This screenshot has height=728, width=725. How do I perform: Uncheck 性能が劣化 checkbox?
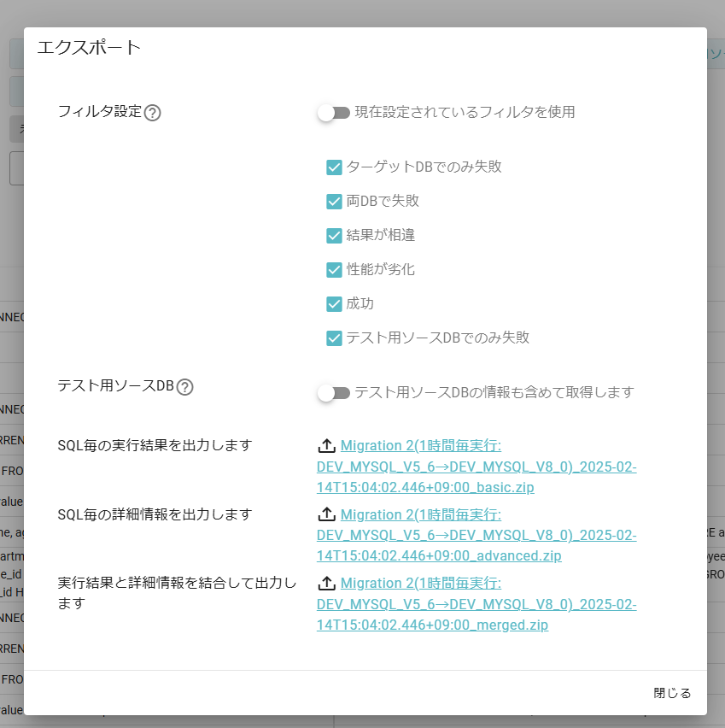pos(334,270)
